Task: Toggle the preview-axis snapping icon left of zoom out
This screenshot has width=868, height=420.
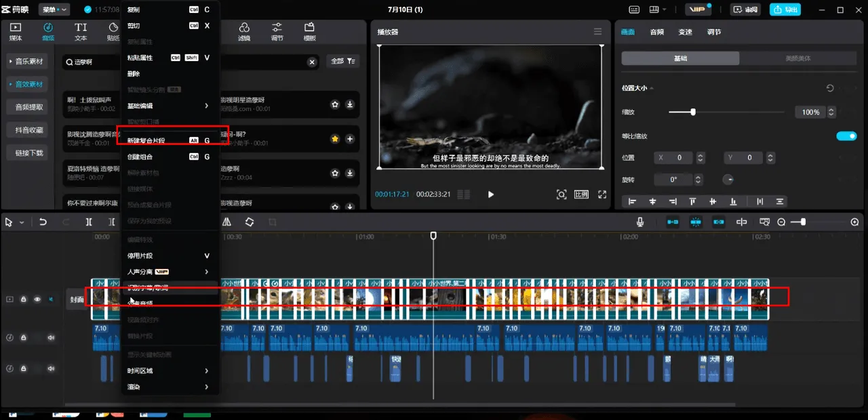Action: pos(742,222)
